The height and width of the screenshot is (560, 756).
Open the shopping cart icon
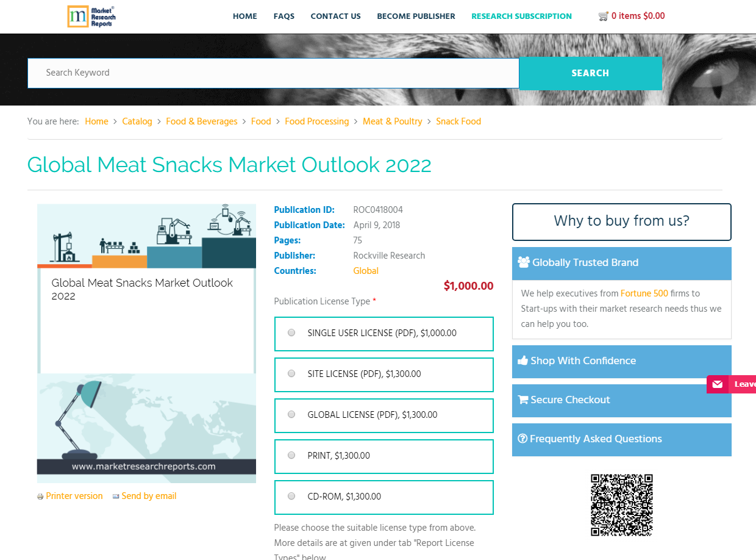[x=604, y=16]
